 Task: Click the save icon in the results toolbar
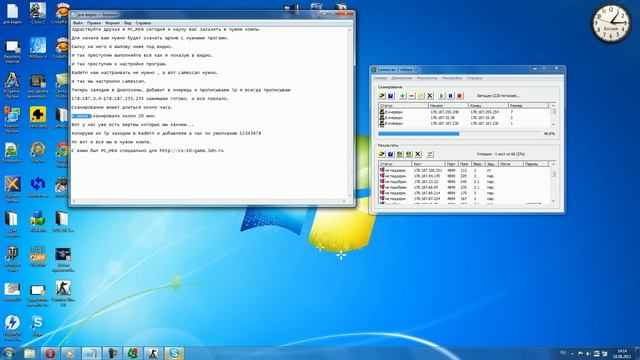click(391, 154)
